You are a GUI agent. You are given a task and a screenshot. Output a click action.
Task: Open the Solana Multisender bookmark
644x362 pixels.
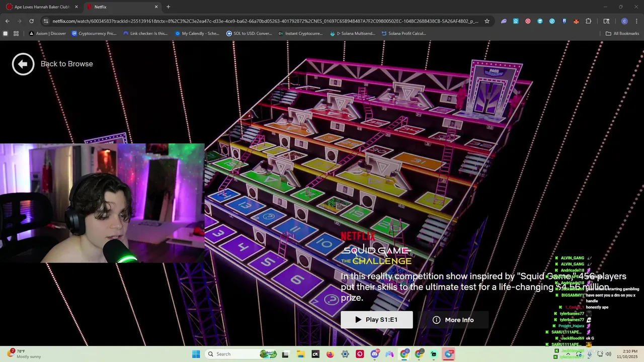pyautogui.click(x=352, y=34)
